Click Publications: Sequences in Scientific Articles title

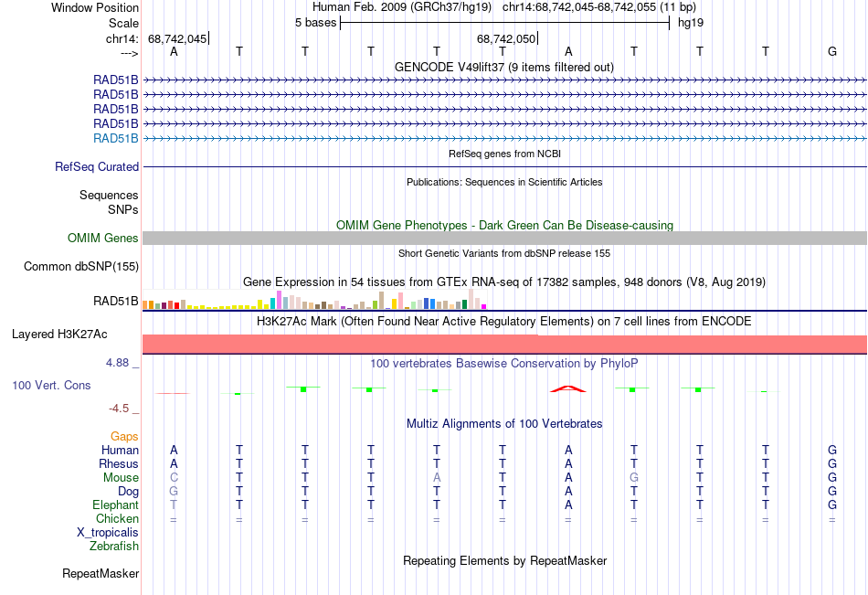point(504,182)
